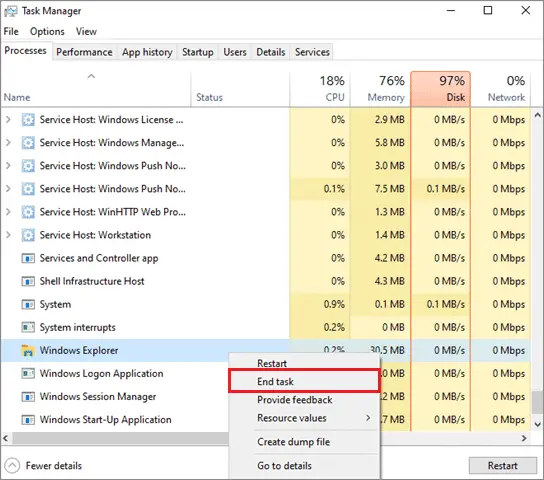
Task: Click the horizontal scrollbar left arrow
Action: click(6, 438)
